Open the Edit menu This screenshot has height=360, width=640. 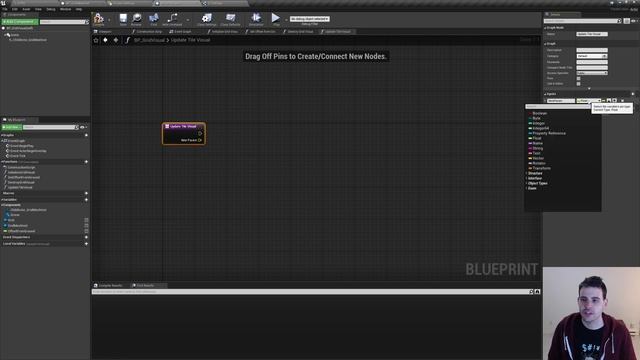[15, 9]
